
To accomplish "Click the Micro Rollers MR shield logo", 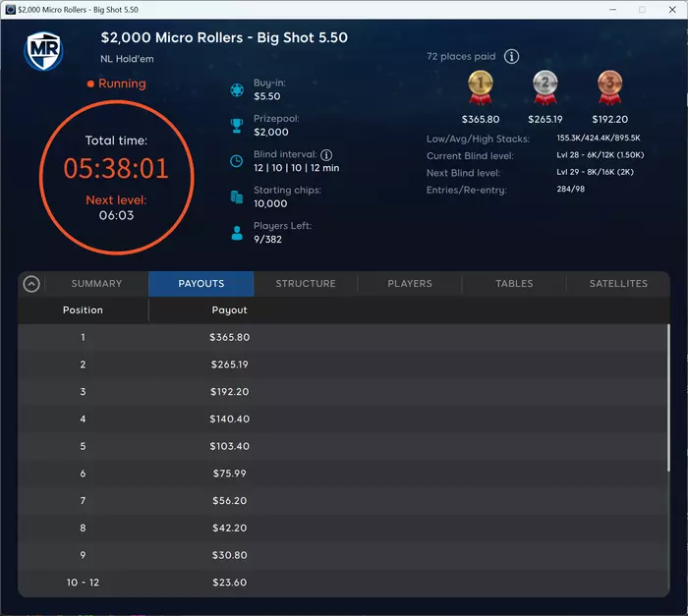I will [43, 51].
